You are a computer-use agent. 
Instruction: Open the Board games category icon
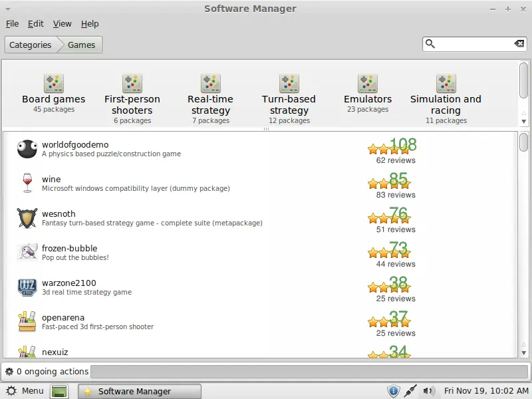point(54,84)
